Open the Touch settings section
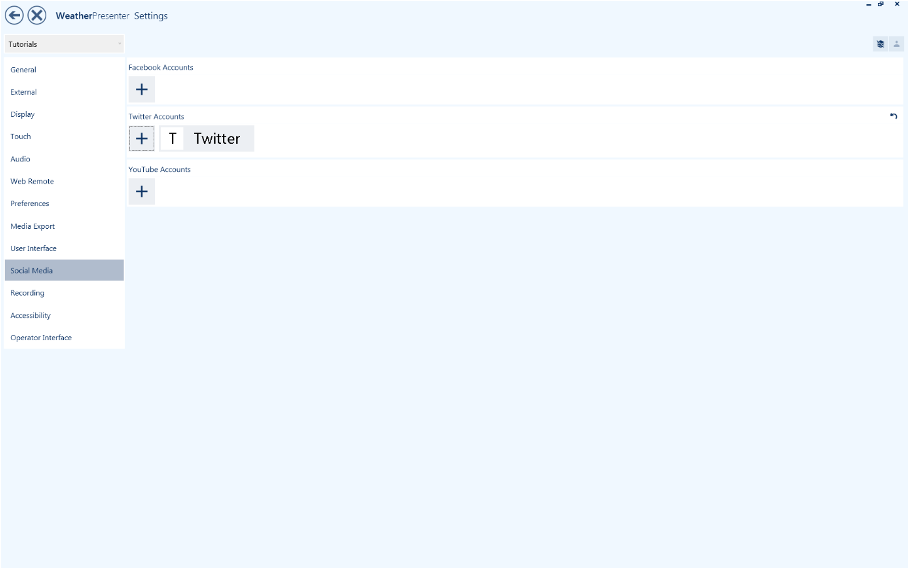The height and width of the screenshot is (568, 908). [64, 137]
